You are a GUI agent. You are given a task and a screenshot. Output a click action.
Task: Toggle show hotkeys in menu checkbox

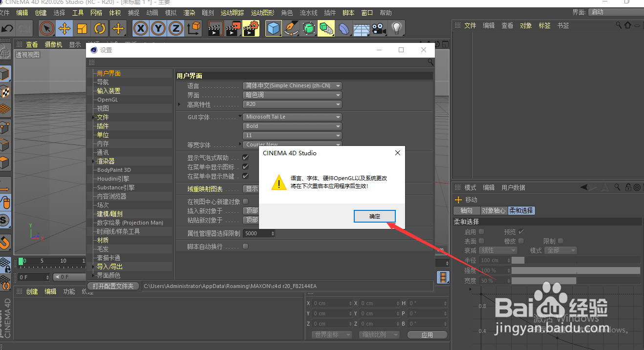point(246,176)
